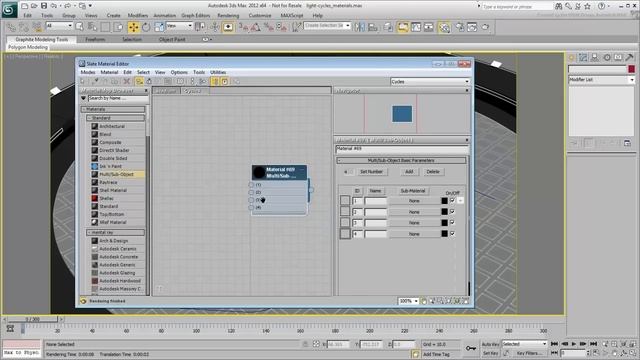Viewport: 640px width, 360px height.
Task: Select the Select and Scale tool
Action: coord(159,27)
